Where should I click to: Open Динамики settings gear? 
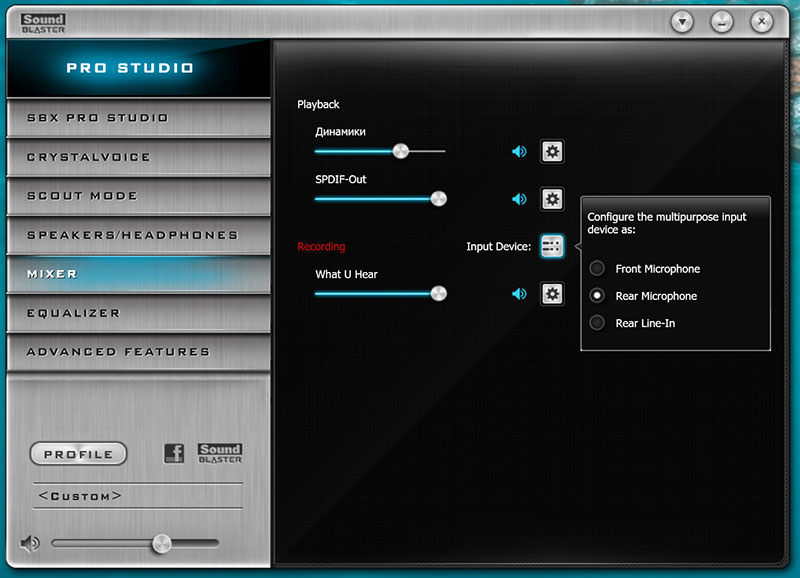552,152
